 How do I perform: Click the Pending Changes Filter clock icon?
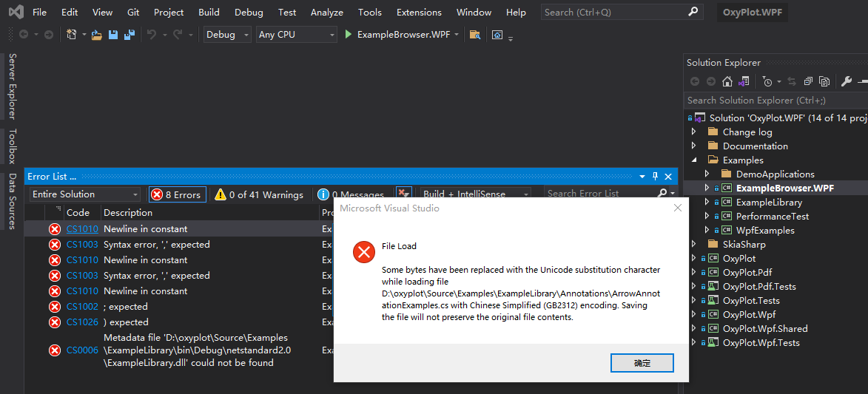click(x=767, y=82)
